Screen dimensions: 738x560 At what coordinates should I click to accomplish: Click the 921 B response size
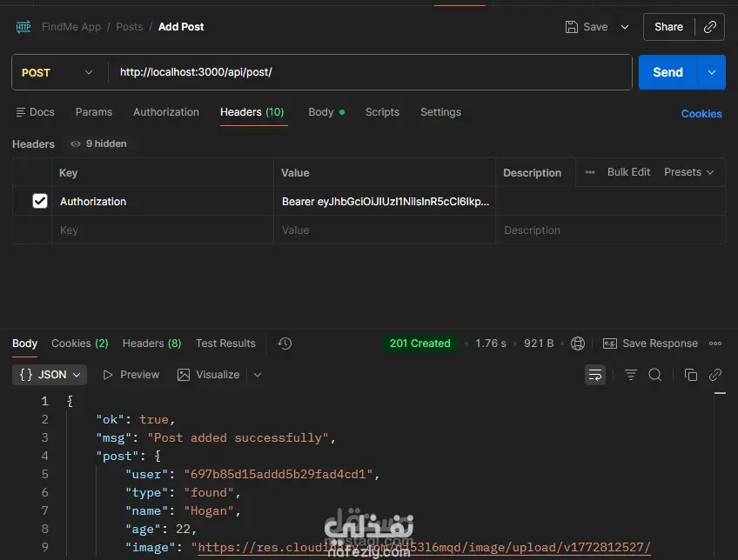[539, 343]
